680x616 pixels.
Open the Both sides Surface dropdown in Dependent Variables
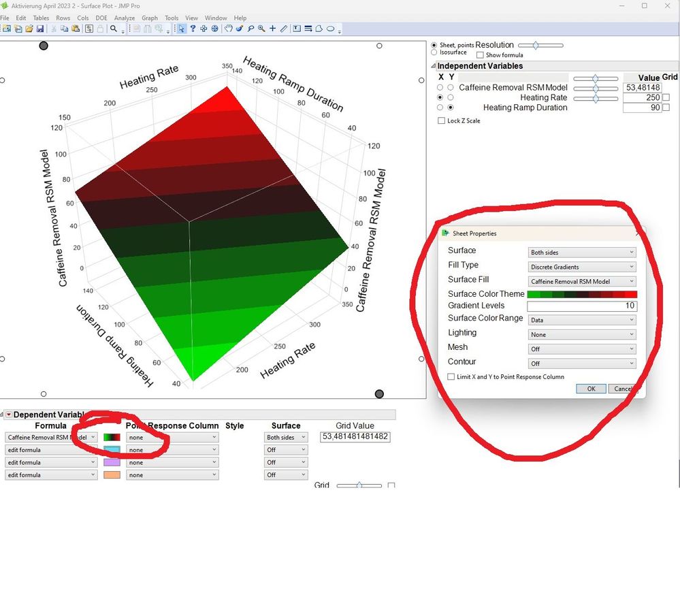(x=286, y=437)
